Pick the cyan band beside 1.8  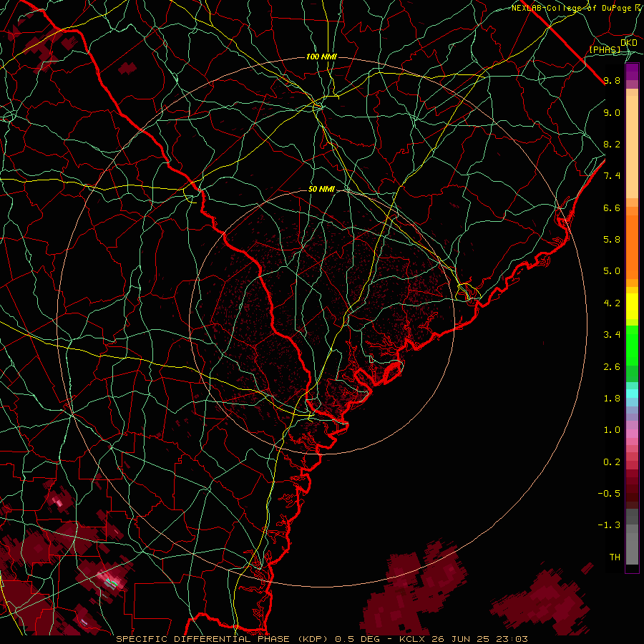(x=632, y=394)
